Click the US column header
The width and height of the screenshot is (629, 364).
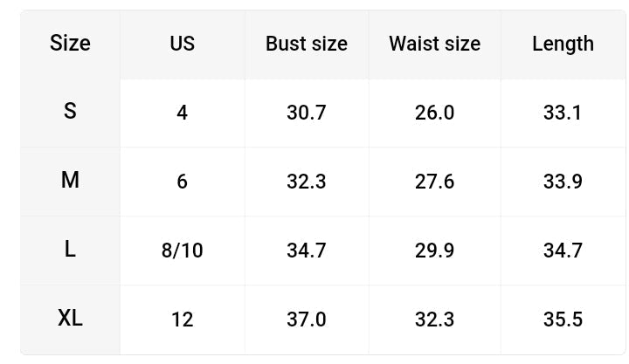(182, 44)
